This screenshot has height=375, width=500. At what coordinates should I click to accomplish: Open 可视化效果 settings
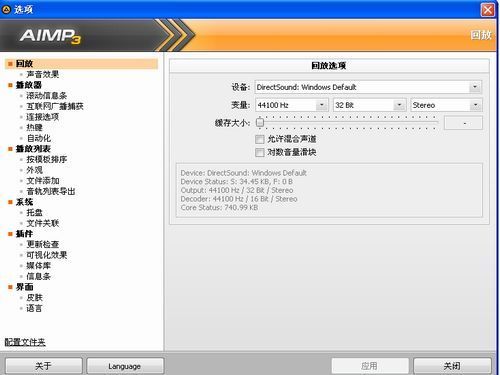tap(47, 255)
